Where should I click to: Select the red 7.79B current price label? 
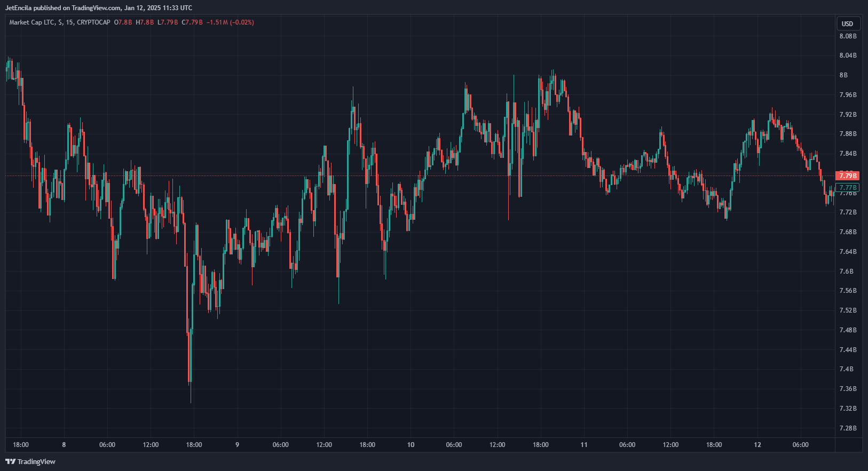[847, 175]
